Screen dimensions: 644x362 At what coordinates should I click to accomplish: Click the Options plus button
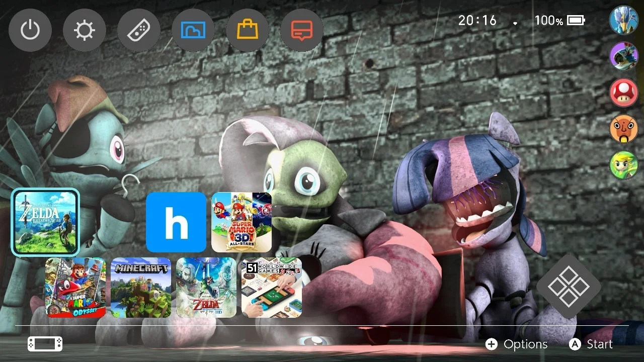click(516, 344)
